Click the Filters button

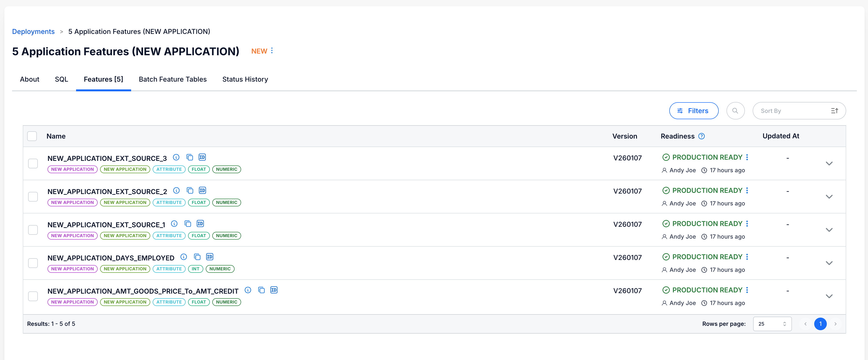point(694,110)
